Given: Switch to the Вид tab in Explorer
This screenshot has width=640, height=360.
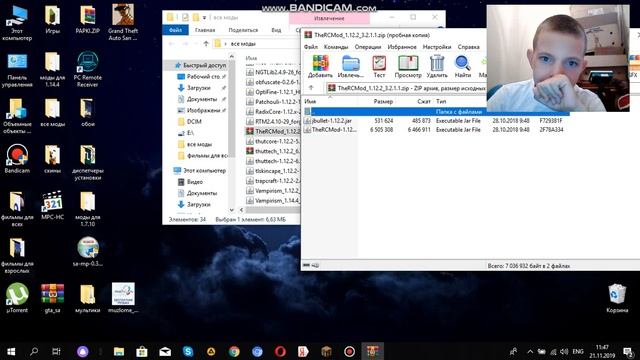Looking at the screenshot, I should tap(276, 30).
